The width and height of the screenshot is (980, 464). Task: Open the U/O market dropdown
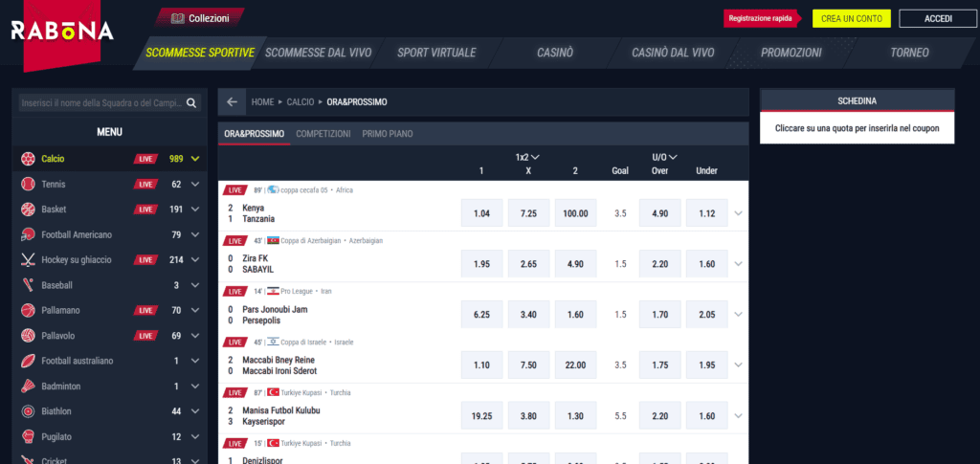coord(664,157)
